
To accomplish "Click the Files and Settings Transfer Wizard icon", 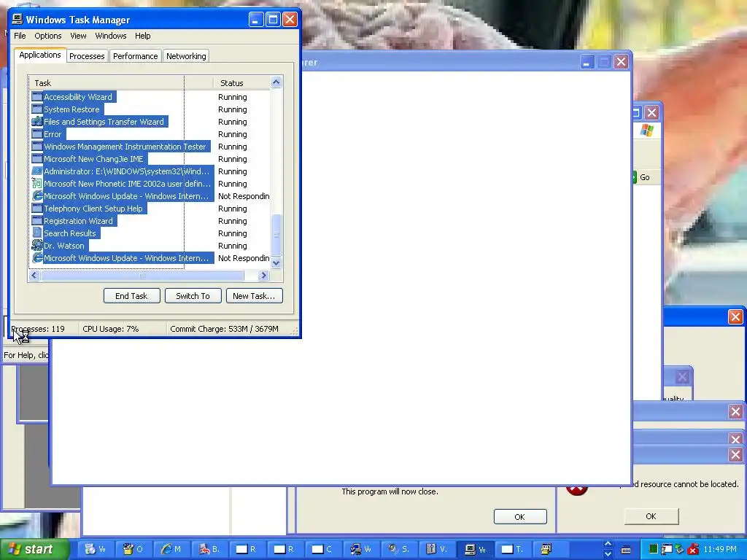I will pos(37,122).
